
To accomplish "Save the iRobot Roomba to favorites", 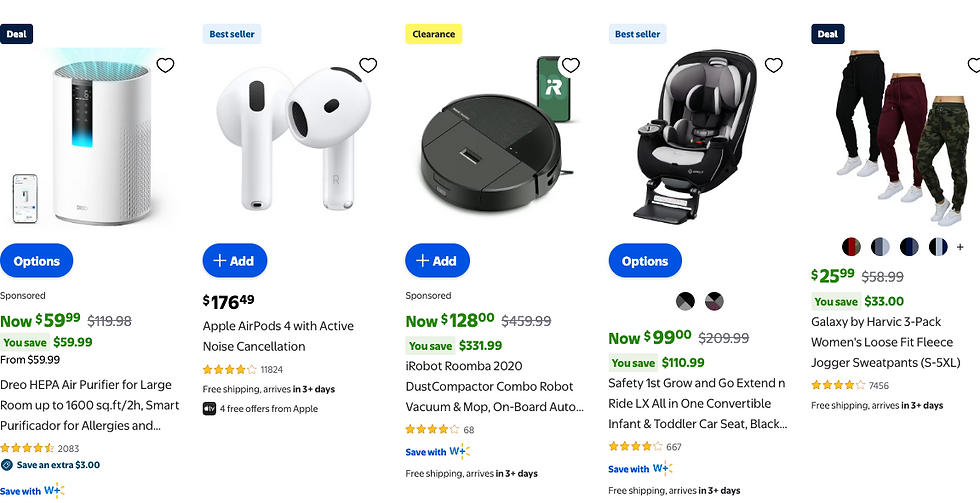I will [x=571, y=66].
